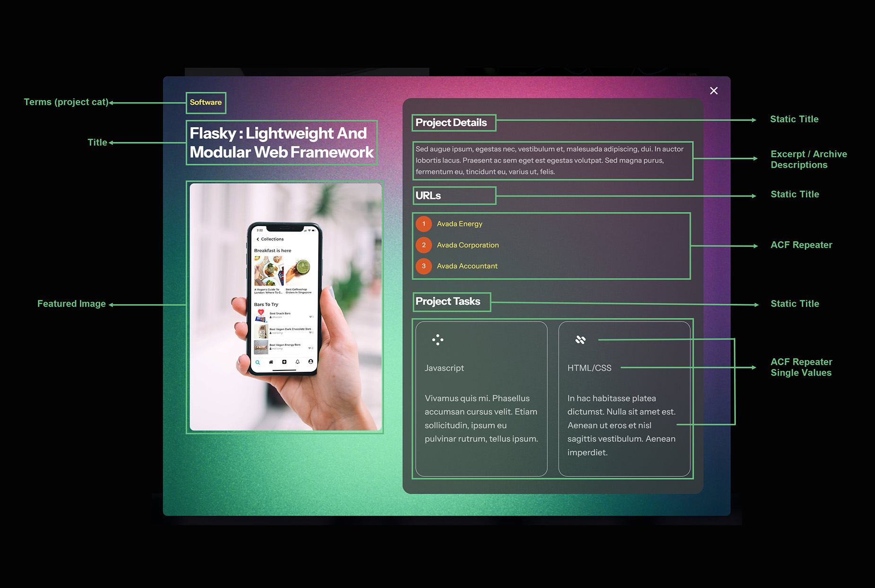Viewport: 875px width, 588px height.
Task: Click the number 1 badge beside Avada Energy
Action: point(424,224)
